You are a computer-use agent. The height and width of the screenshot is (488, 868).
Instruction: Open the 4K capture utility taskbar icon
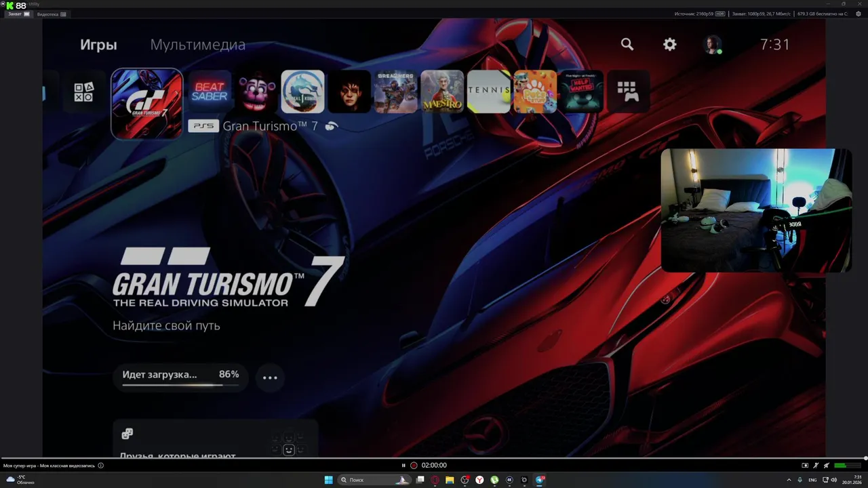pos(509,480)
